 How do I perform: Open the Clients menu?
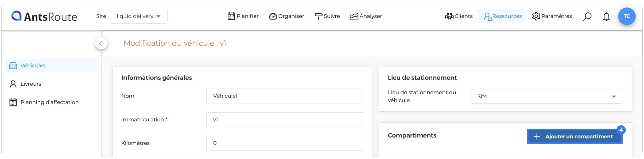(x=459, y=16)
